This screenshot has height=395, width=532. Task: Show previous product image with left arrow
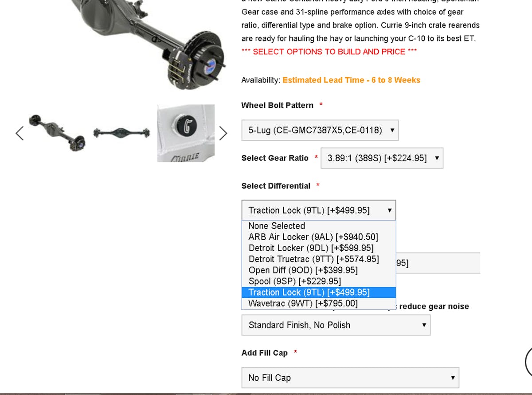pos(20,133)
